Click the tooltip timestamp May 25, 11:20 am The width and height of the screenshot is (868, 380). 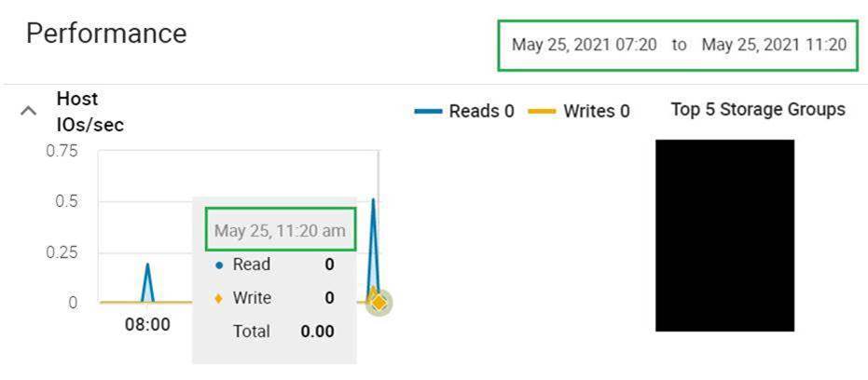tap(279, 231)
